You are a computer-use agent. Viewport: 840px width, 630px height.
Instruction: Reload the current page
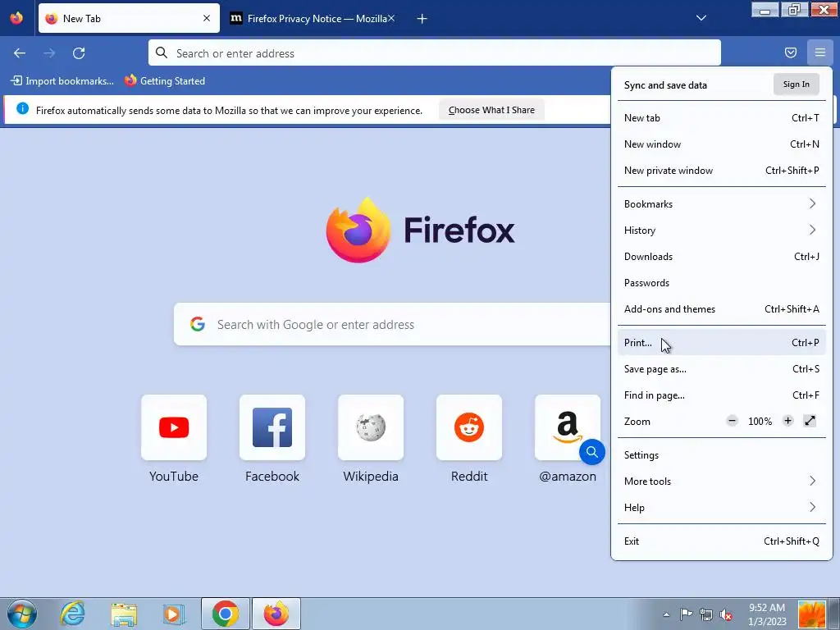(x=79, y=53)
